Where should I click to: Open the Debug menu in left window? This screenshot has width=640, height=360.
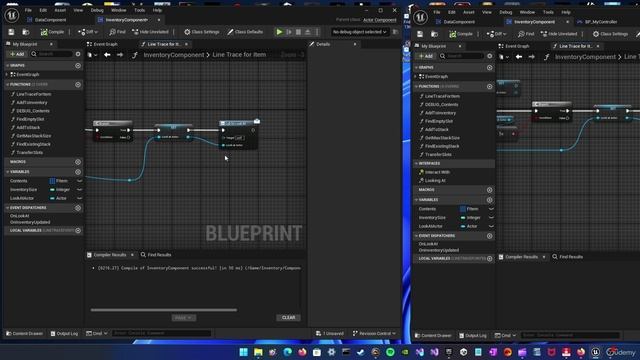click(x=97, y=10)
